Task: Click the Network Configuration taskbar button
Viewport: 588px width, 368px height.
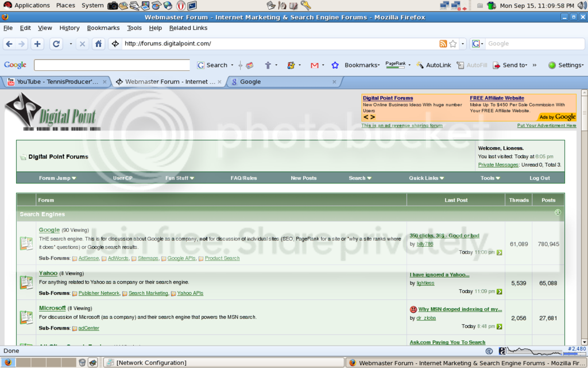Action: pyautogui.click(x=224, y=362)
